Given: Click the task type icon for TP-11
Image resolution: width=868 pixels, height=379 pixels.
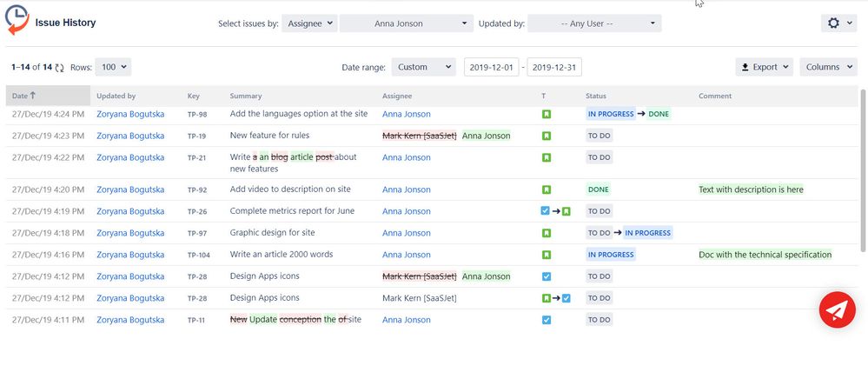Looking at the screenshot, I should coord(547,320).
